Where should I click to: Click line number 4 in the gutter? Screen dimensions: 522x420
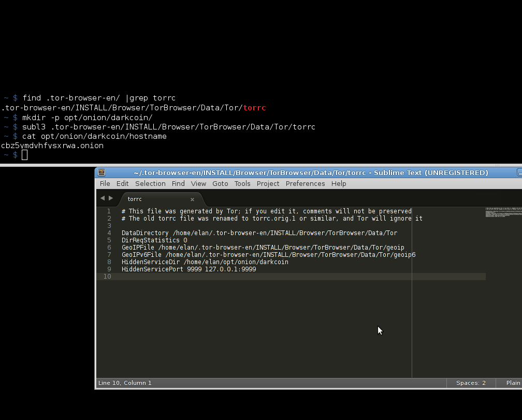[x=109, y=233]
